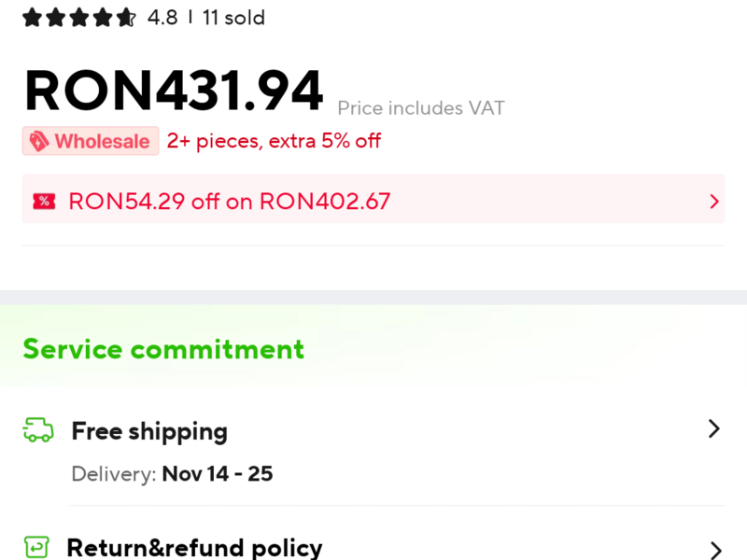Click the Return&refund policy icon
The image size is (747, 560).
pos(36,548)
